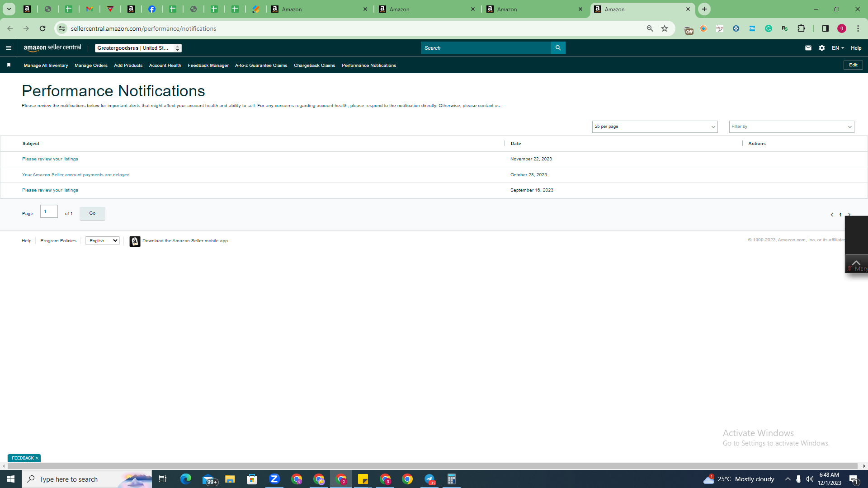Viewport: 868px width, 488px height.
Task: Open the settings gear icon
Action: [822, 48]
